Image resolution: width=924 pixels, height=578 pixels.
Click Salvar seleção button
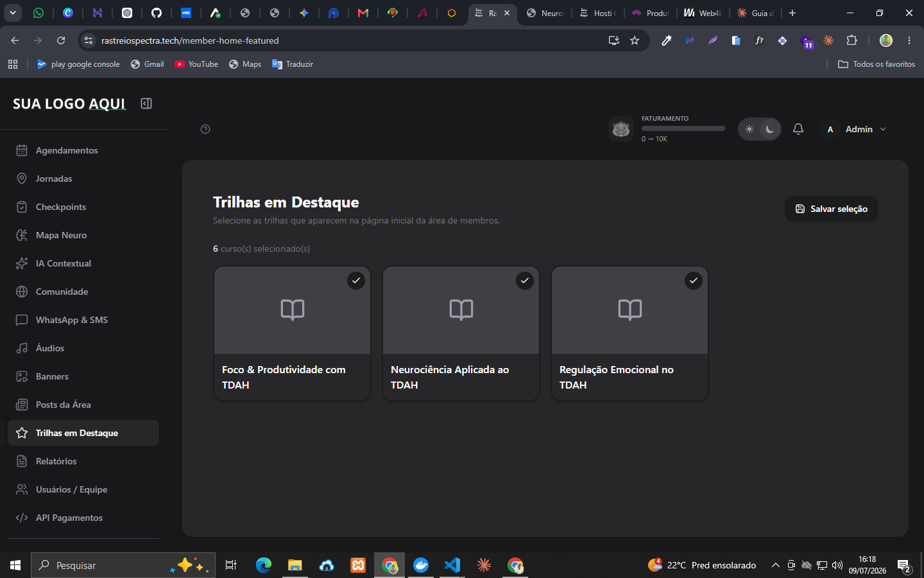click(x=831, y=209)
